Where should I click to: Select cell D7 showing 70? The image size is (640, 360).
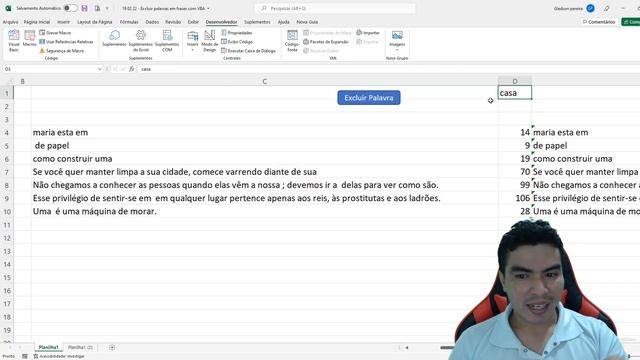pyautogui.click(x=515, y=172)
